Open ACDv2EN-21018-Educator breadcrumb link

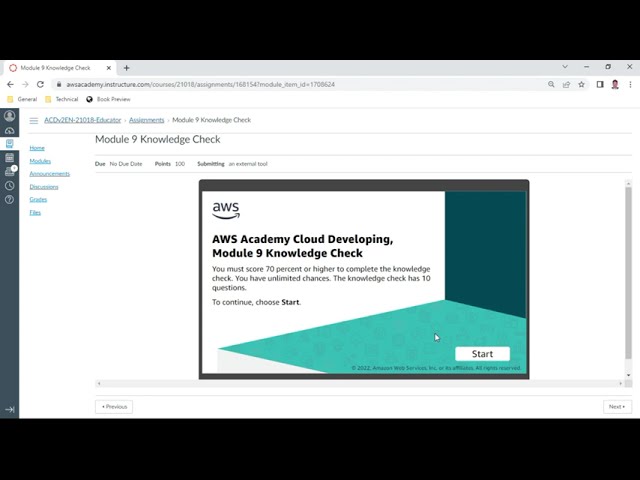[82, 120]
